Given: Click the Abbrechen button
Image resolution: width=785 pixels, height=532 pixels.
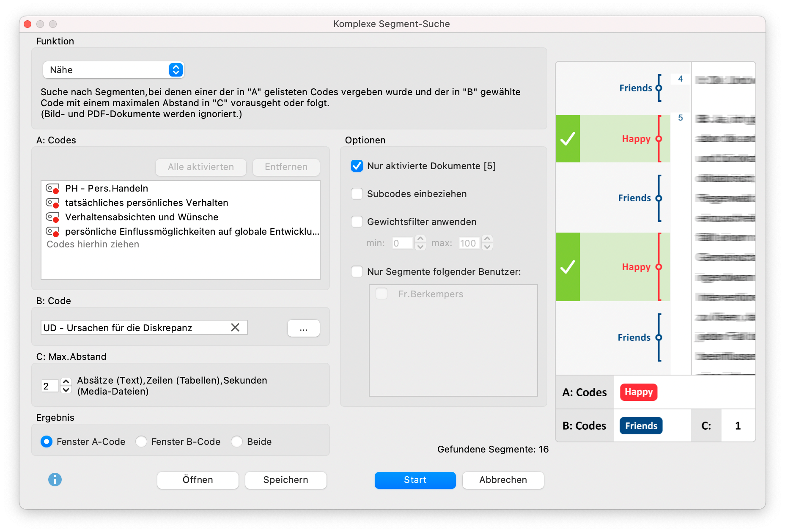Looking at the screenshot, I should (x=503, y=480).
